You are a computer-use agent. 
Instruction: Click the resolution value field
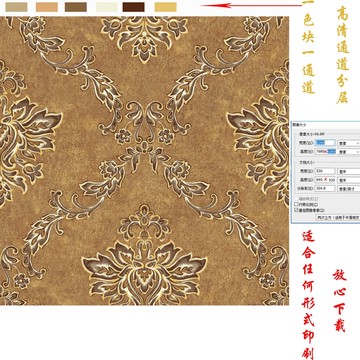325,188
